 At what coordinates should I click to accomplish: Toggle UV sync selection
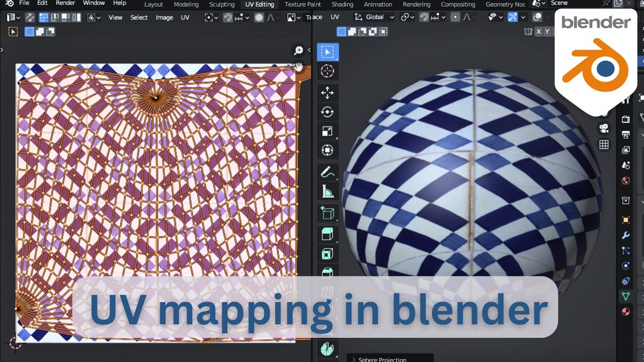[30, 18]
